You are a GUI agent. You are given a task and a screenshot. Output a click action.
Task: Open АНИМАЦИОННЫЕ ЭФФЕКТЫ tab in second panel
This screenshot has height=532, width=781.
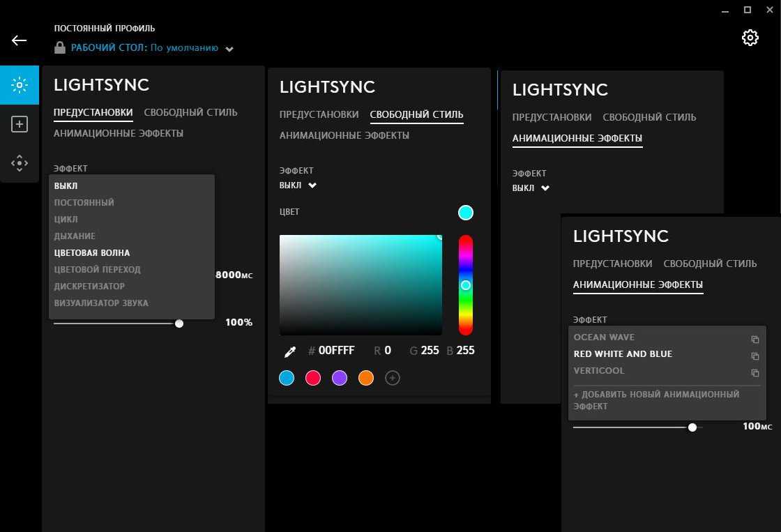click(x=344, y=135)
